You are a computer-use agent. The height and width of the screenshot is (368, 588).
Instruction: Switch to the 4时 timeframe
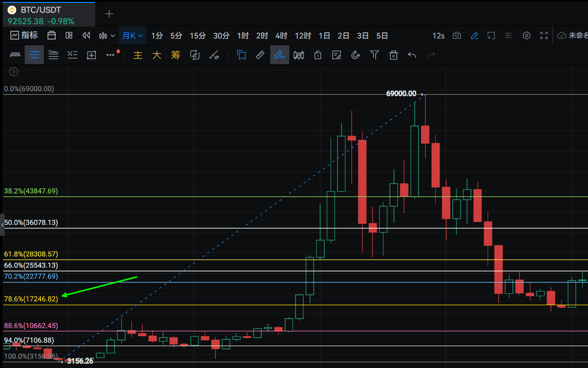(281, 36)
